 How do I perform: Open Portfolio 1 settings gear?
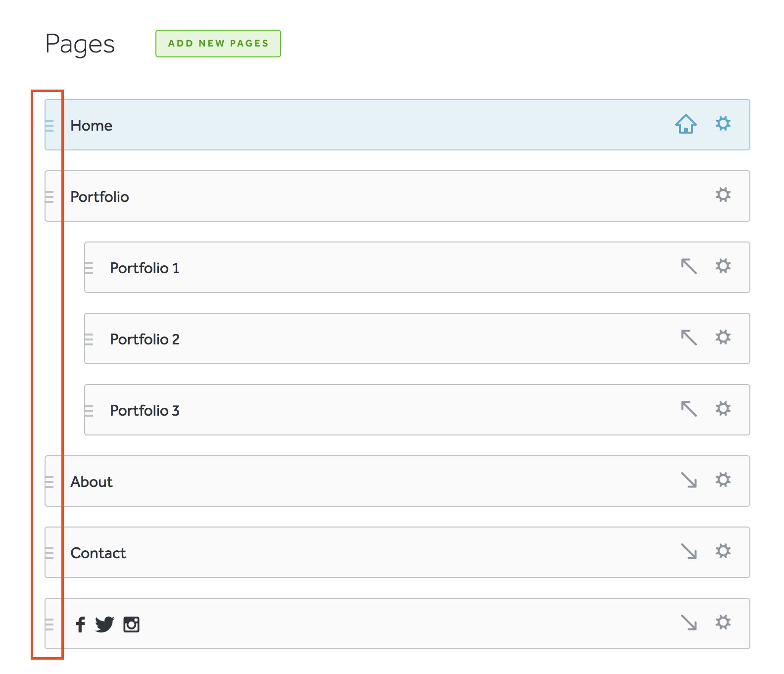tap(723, 266)
